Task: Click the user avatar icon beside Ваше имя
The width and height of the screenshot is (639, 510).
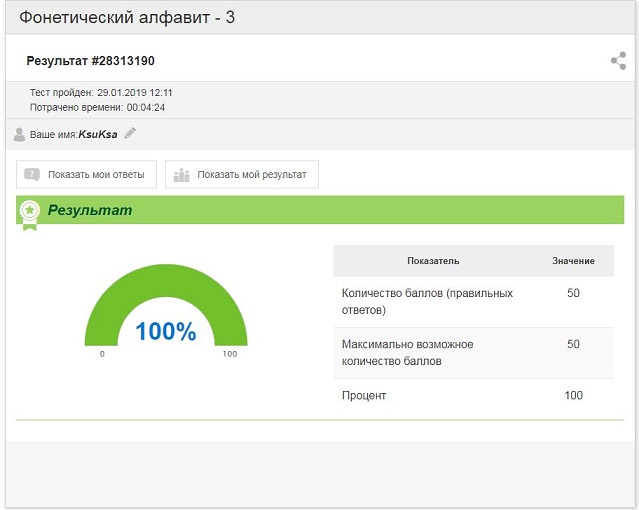Action: pyautogui.click(x=19, y=134)
